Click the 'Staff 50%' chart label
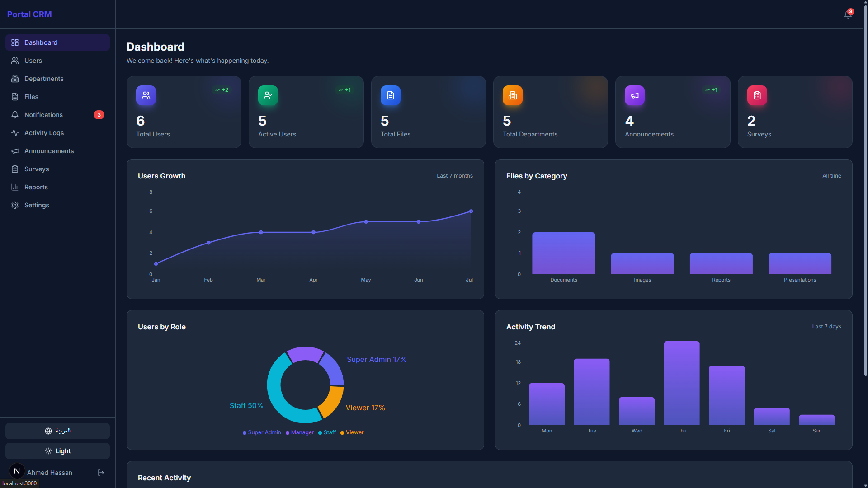The image size is (868, 488). point(246,405)
